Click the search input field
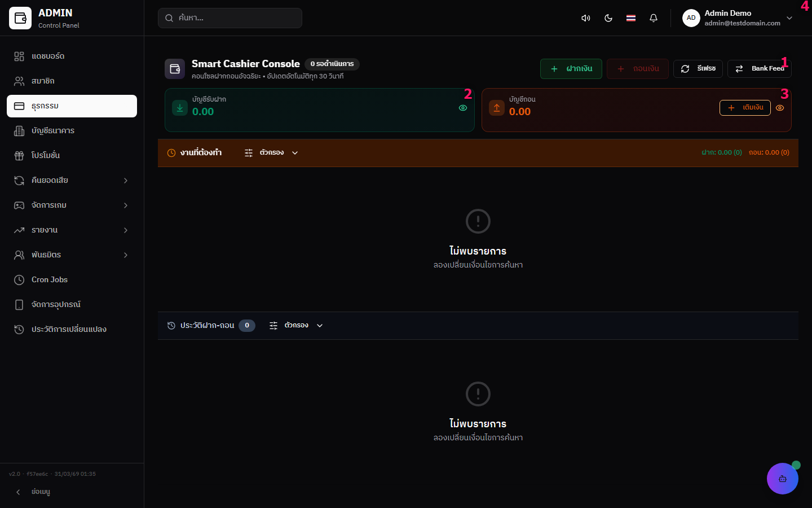812x508 pixels. 230,18
